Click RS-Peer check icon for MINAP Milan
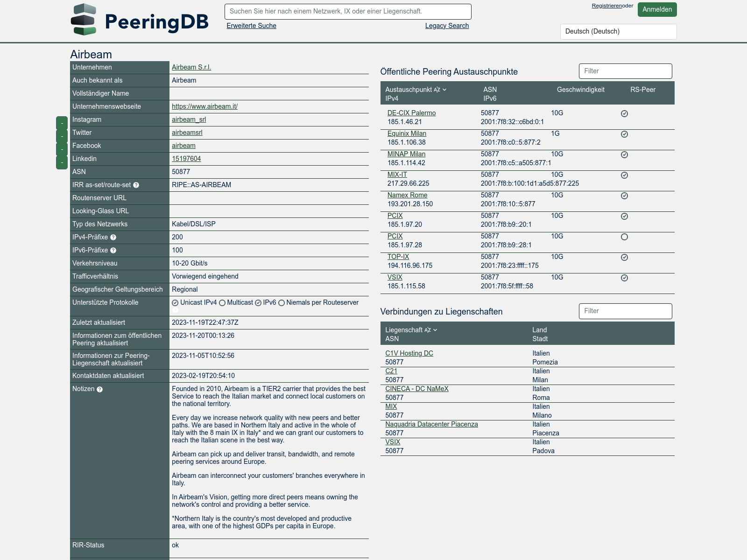747x560 pixels. 624,154
